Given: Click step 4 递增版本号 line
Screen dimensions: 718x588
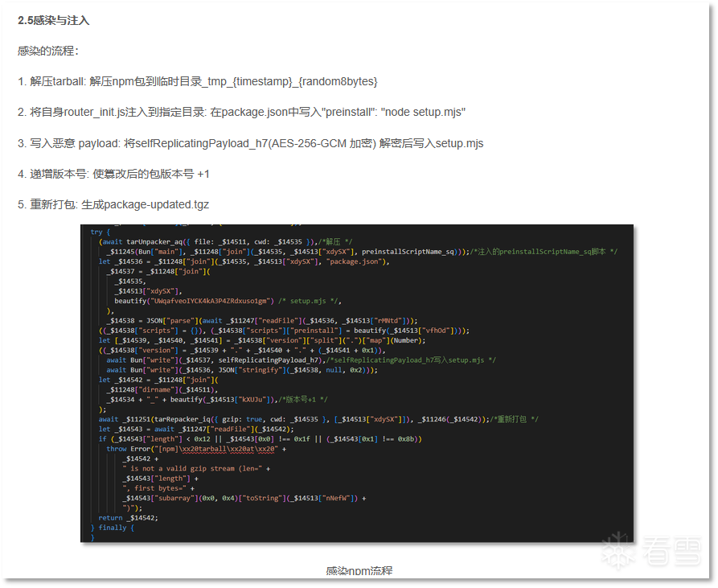Looking at the screenshot, I should [x=113, y=174].
